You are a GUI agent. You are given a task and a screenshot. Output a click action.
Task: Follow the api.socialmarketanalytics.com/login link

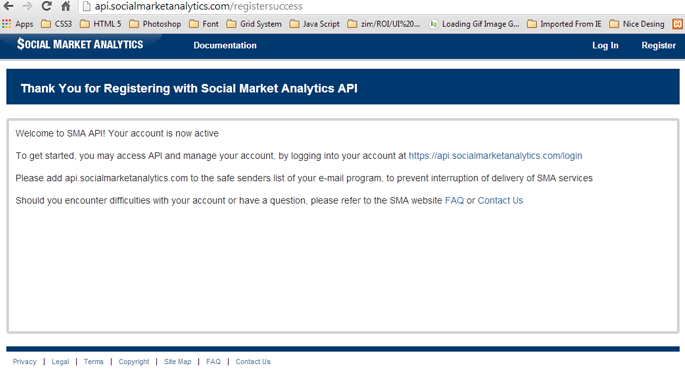pyautogui.click(x=495, y=156)
